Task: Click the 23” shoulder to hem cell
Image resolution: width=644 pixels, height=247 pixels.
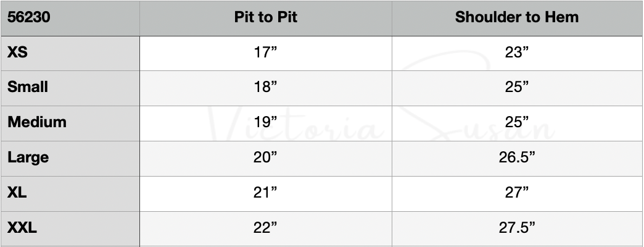Action: [517, 52]
